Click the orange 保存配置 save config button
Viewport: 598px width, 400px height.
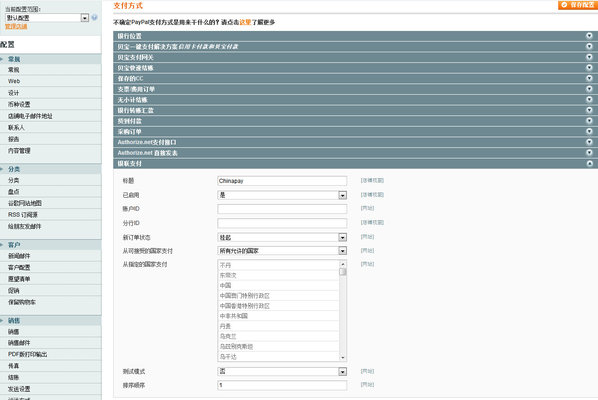pyautogui.click(x=578, y=5)
